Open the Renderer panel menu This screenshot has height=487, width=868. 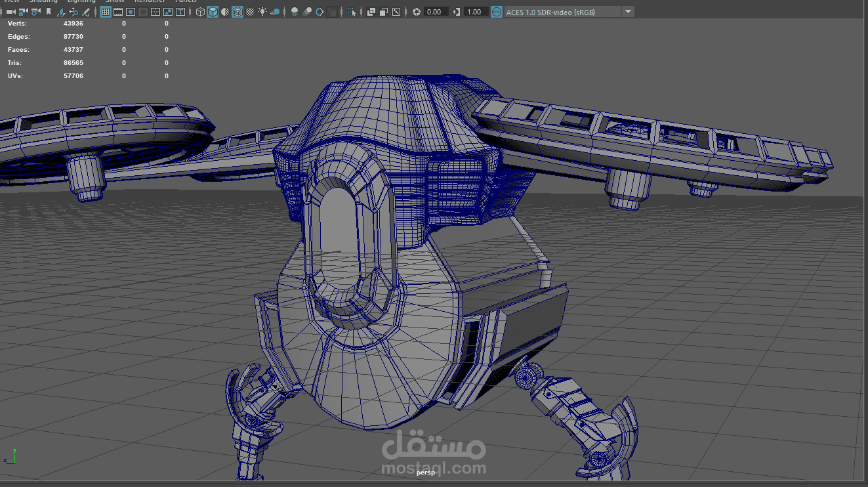[150, 1]
